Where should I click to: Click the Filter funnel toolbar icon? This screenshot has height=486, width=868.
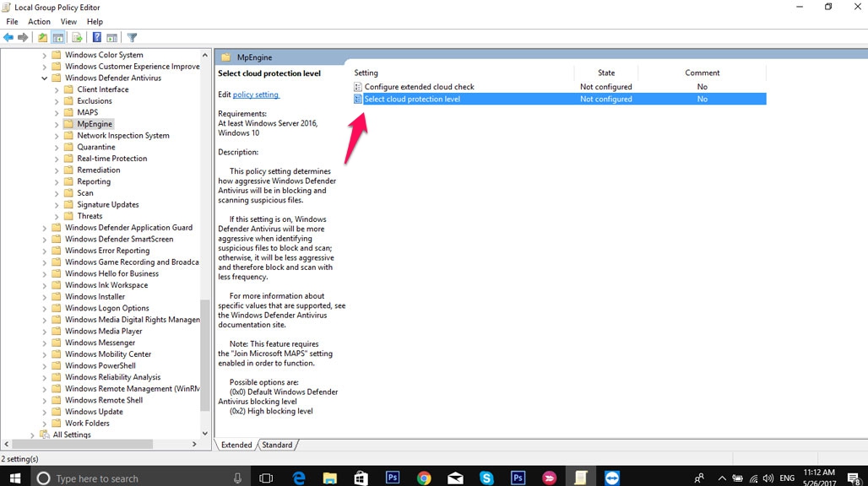(x=132, y=38)
